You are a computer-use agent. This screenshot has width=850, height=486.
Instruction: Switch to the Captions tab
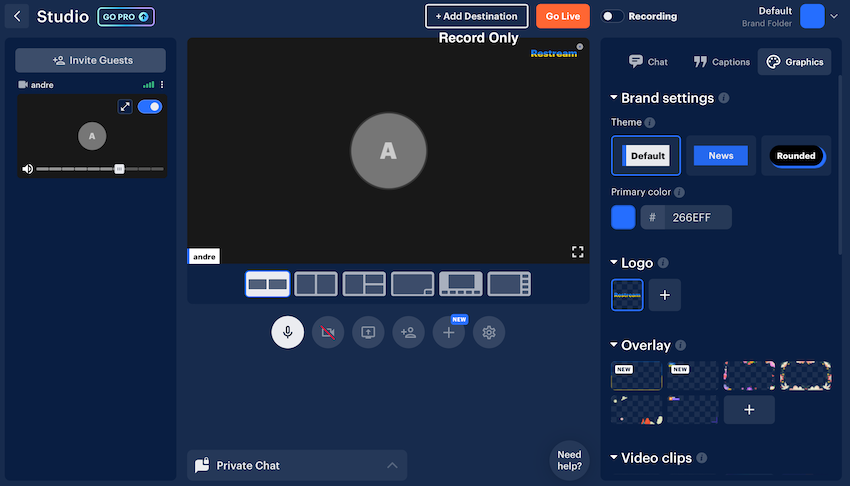click(721, 62)
